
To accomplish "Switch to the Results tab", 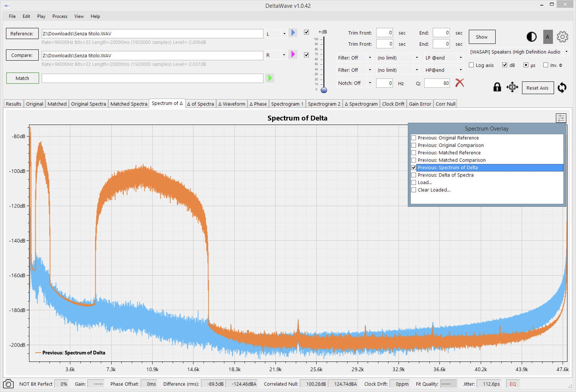I will (14, 104).
